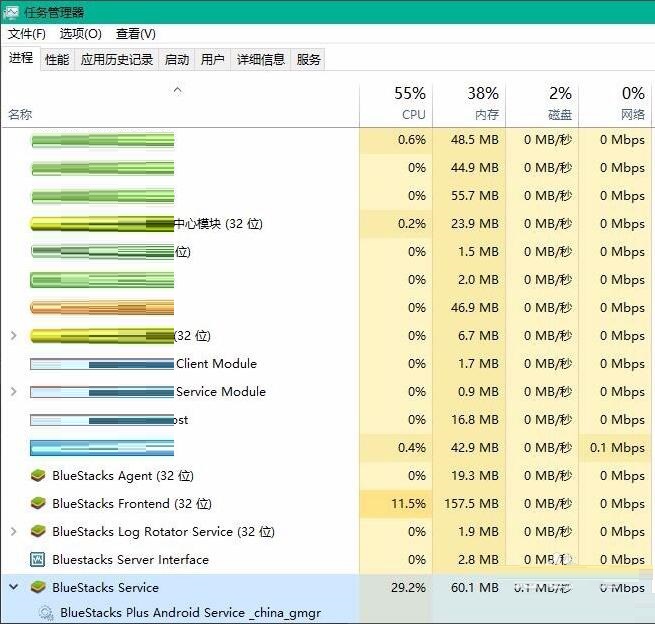Viewport: 655px width, 624px height.
Task: Switch to the 用户 tab
Action: 213,60
